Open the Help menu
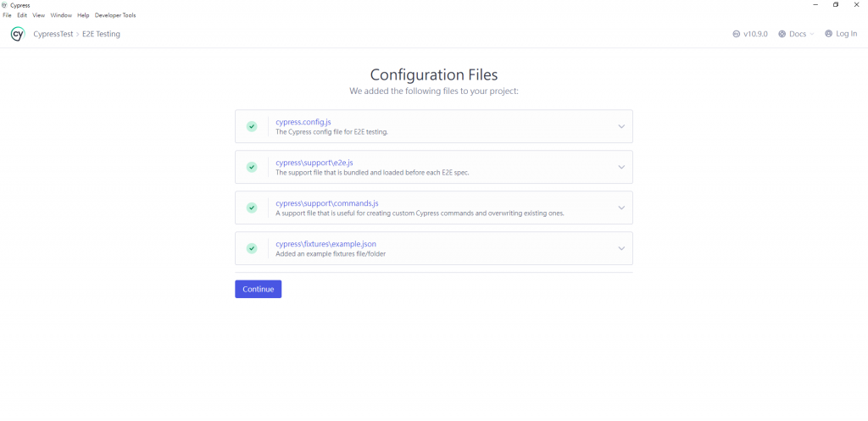The image size is (868, 421). pyautogui.click(x=83, y=15)
